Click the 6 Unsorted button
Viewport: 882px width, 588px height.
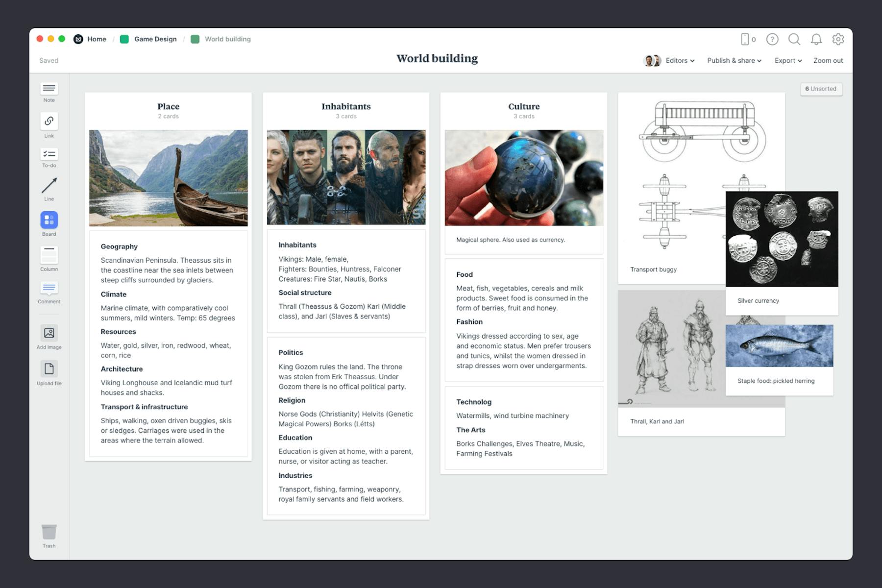(821, 89)
